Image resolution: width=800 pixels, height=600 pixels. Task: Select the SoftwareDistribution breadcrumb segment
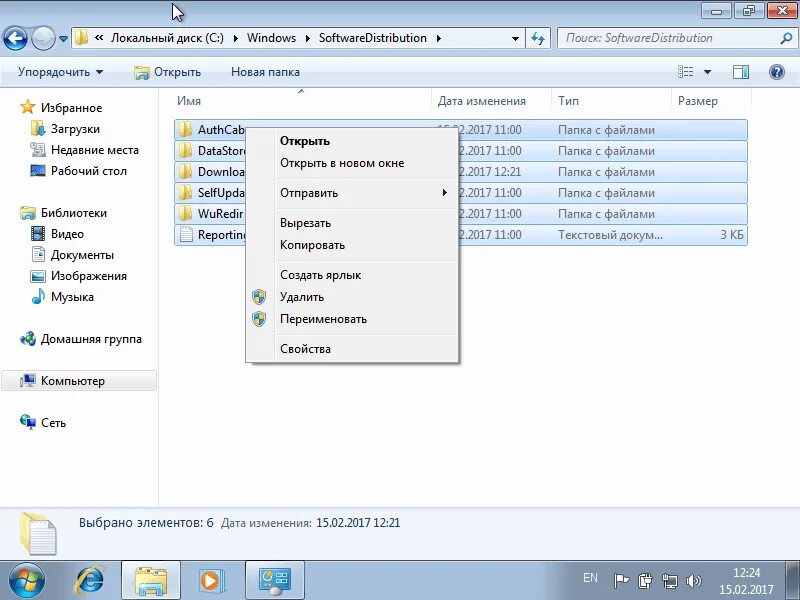[x=372, y=38]
